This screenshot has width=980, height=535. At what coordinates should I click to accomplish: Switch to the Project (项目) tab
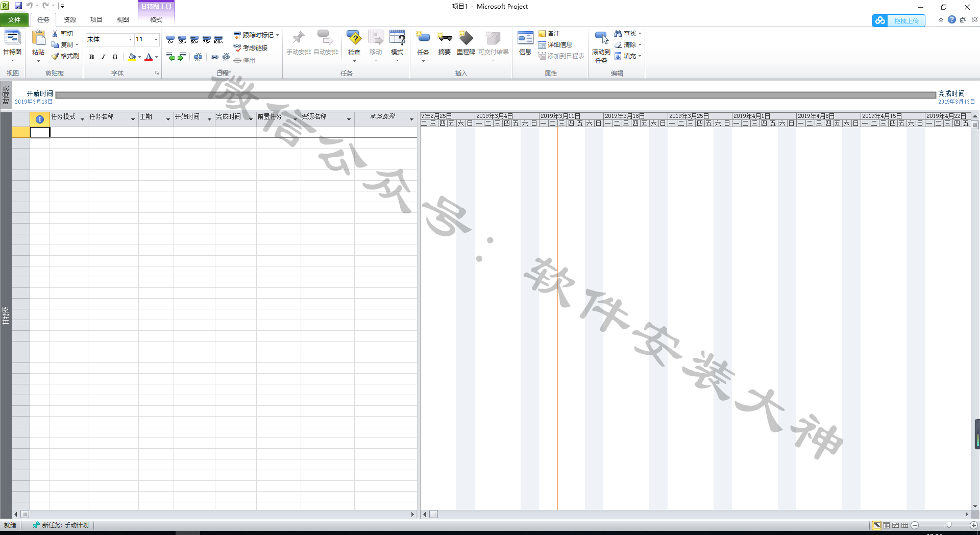coord(96,19)
